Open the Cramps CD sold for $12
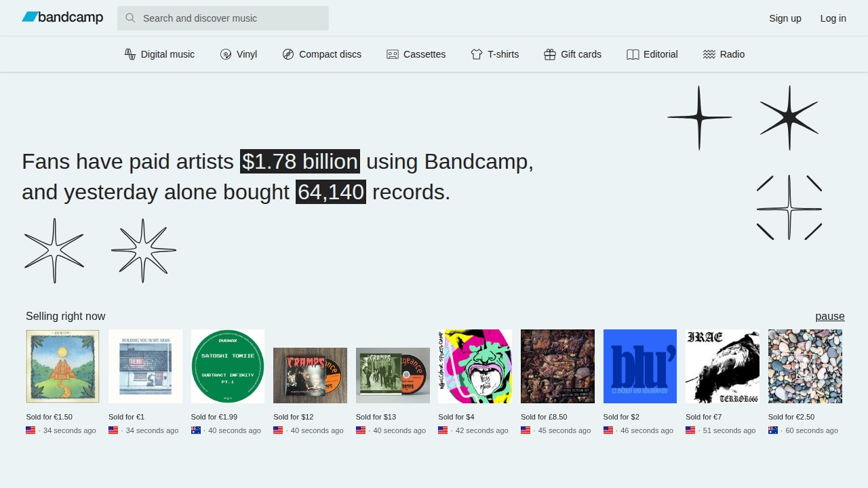 coord(310,375)
